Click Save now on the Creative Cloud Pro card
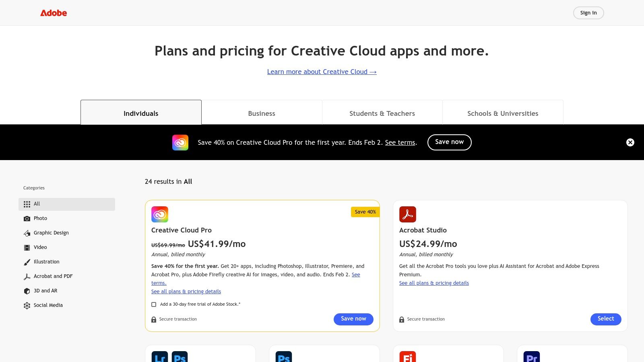The width and height of the screenshot is (644, 362). [353, 319]
